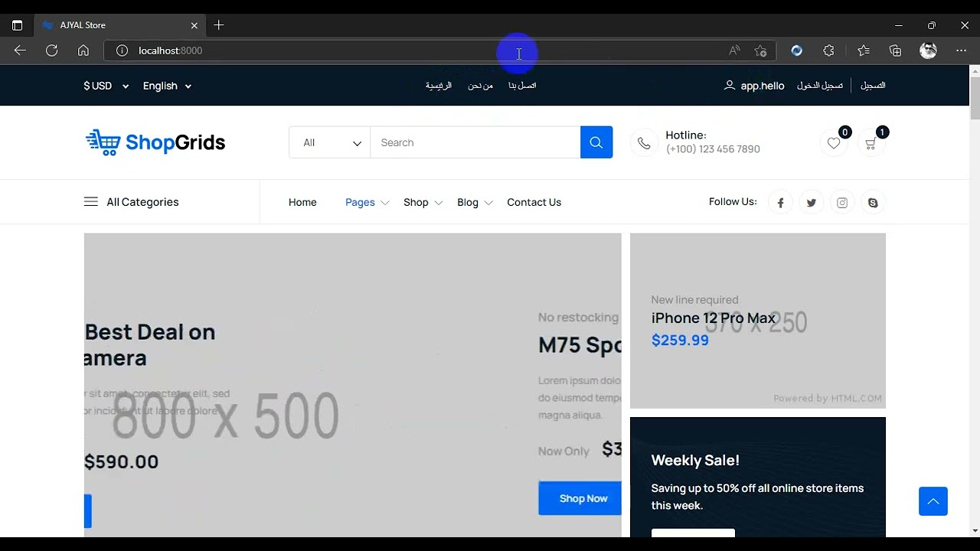This screenshot has height=551, width=980.
Task: Click the ShopGrids logo
Action: tap(155, 142)
